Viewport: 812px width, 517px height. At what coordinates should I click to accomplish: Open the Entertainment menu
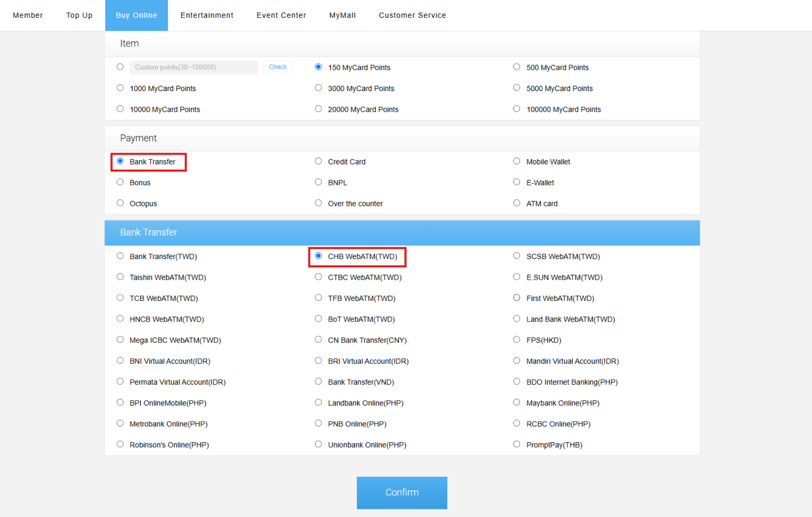tap(207, 15)
